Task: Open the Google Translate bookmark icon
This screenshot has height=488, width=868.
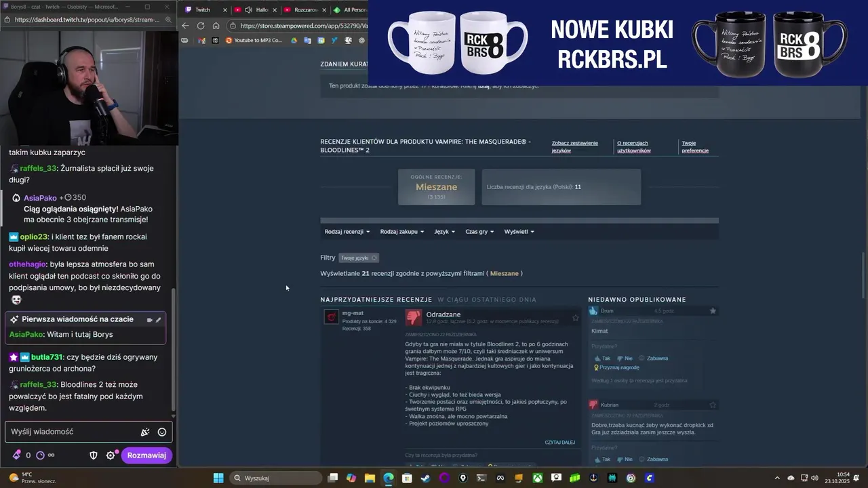Action: [307, 41]
